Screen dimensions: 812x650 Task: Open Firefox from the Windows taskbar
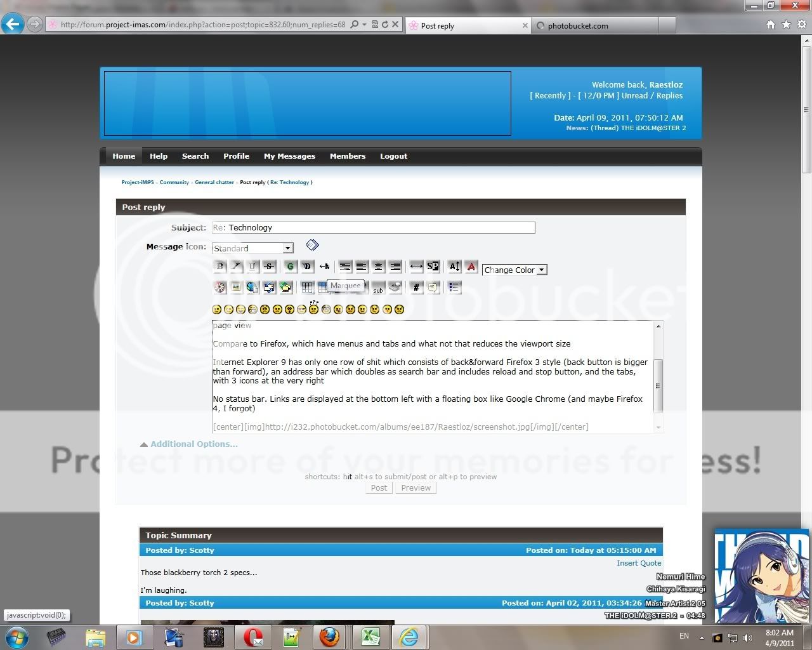click(x=329, y=637)
